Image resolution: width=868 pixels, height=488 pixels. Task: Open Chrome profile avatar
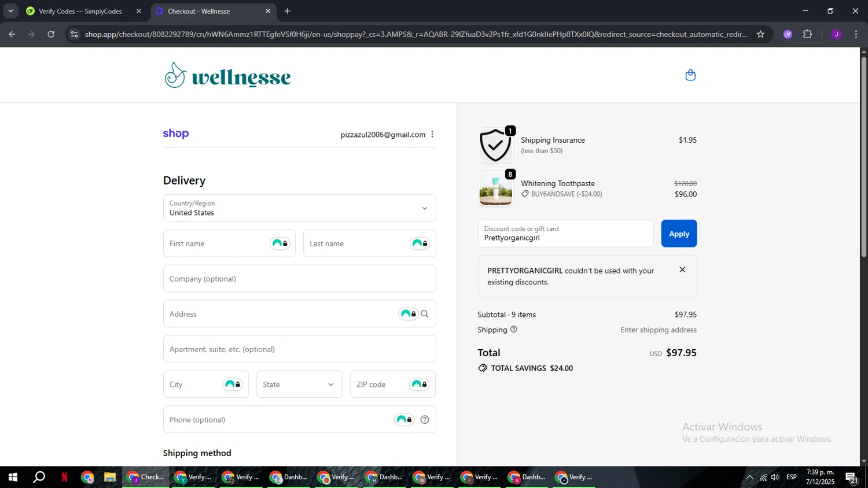click(x=836, y=34)
